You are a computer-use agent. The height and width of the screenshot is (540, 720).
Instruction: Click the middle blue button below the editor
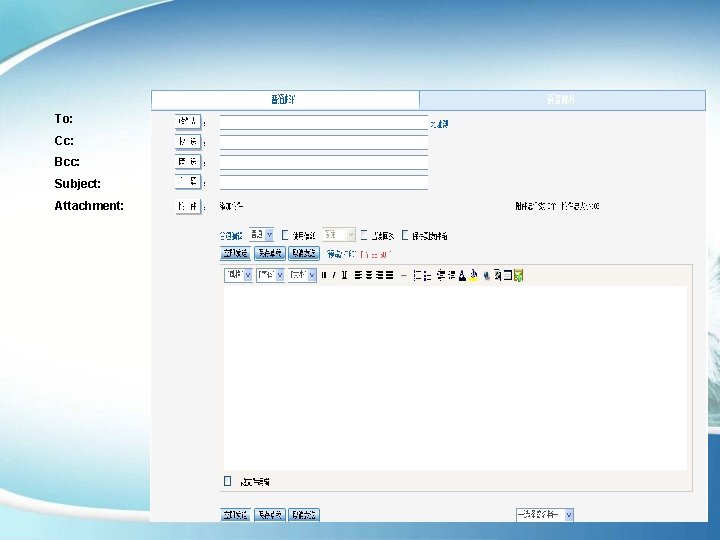[x=270, y=515]
